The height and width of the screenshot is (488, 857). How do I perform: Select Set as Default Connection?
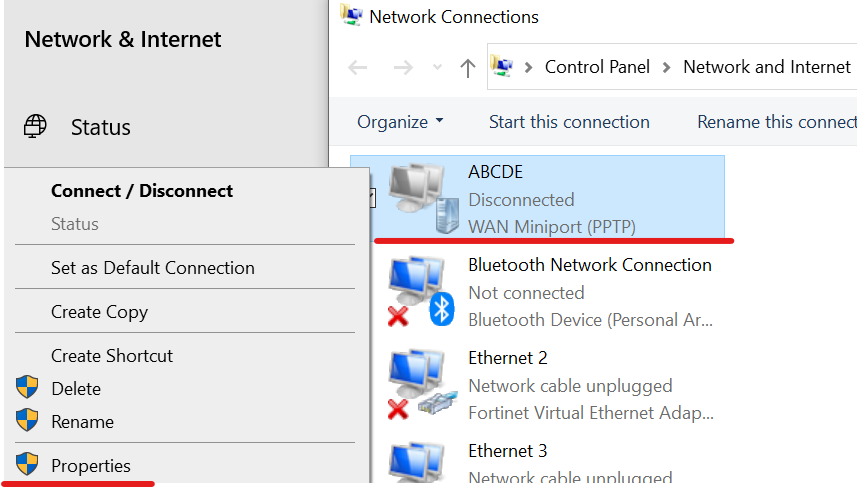pyautogui.click(x=152, y=268)
